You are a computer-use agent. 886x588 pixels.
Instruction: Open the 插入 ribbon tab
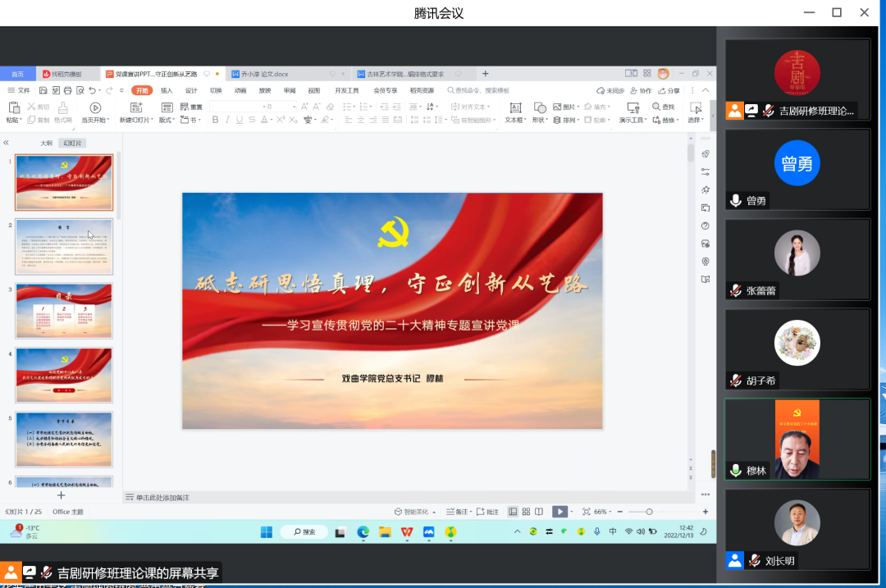(167, 90)
